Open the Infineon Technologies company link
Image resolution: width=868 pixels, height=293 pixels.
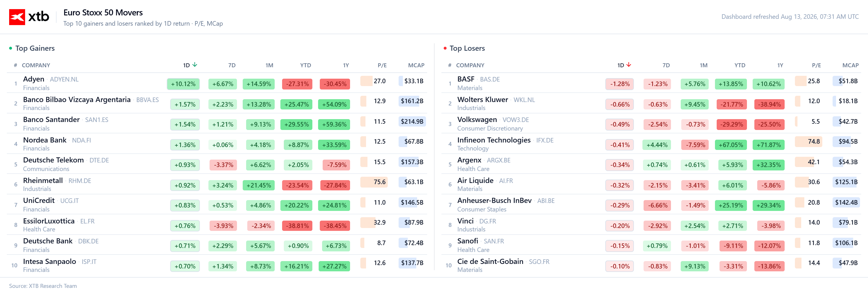pos(494,140)
